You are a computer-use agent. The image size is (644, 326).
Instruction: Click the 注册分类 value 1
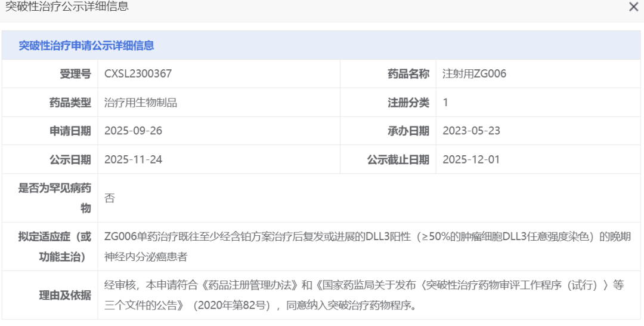[445, 102]
